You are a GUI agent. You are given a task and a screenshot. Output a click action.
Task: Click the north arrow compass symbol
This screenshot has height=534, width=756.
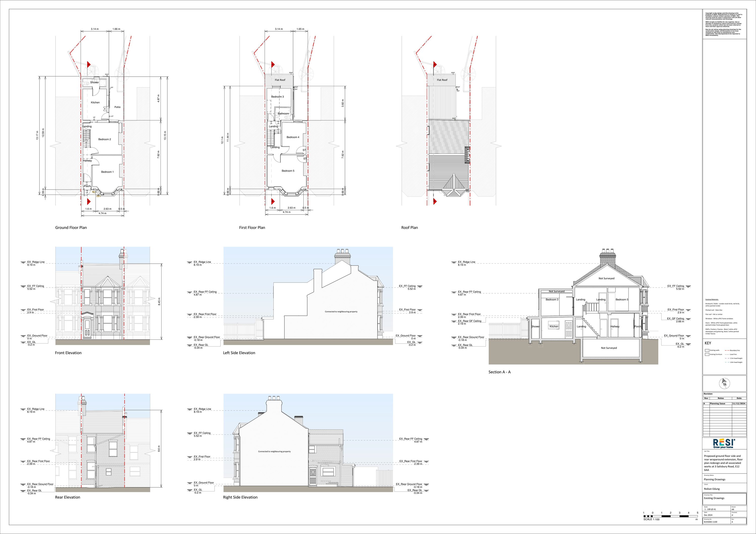pos(724,383)
